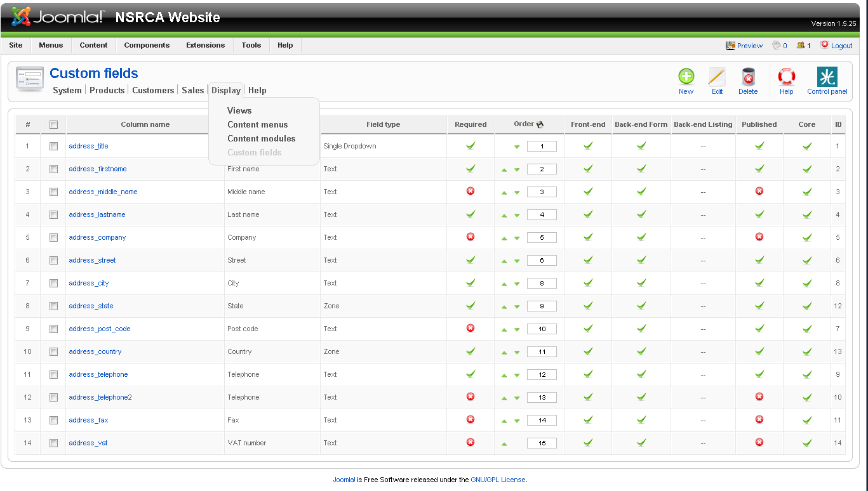Toggle Published status for address_fax
The image size is (868, 491).
(x=759, y=419)
